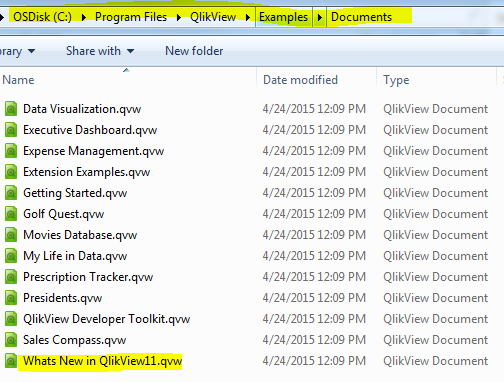504x382 pixels.
Task: Create a New folder
Action: pyautogui.click(x=194, y=51)
